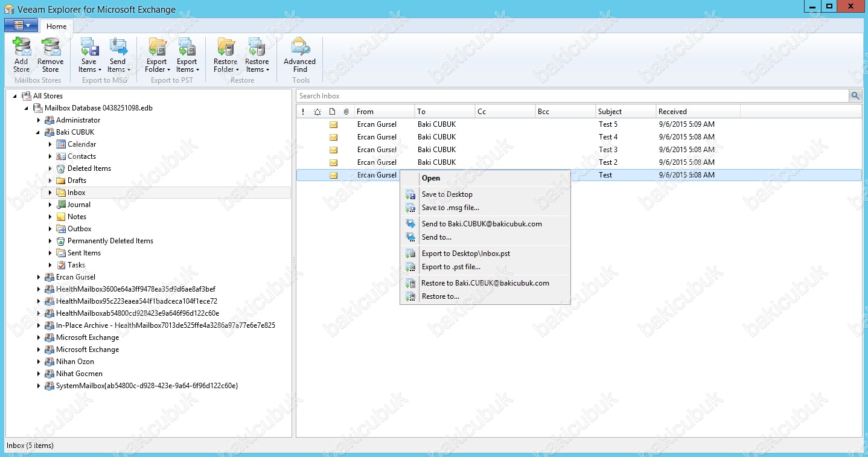Viewport: 868px width, 457px height.
Task: Select the Contacts folder icon
Action: (x=61, y=156)
